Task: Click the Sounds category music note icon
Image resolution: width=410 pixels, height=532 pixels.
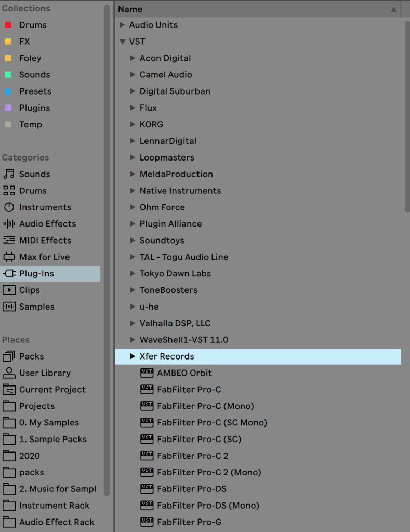Action: pos(9,174)
